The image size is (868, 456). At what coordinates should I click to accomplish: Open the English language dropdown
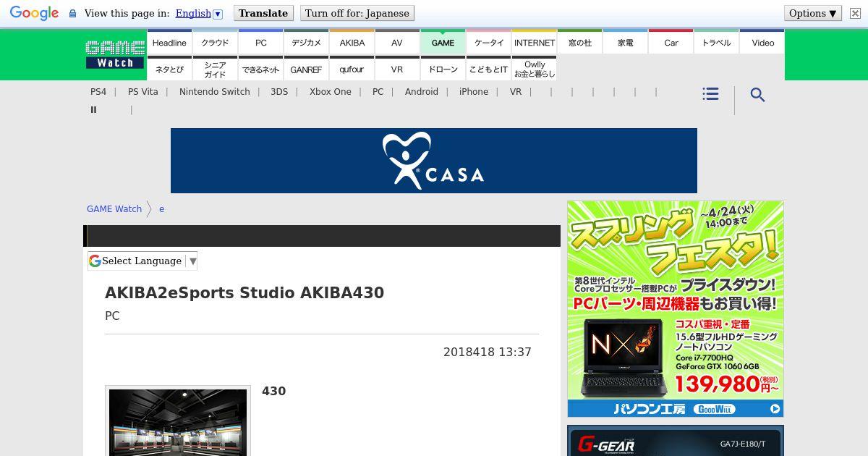pyautogui.click(x=199, y=13)
